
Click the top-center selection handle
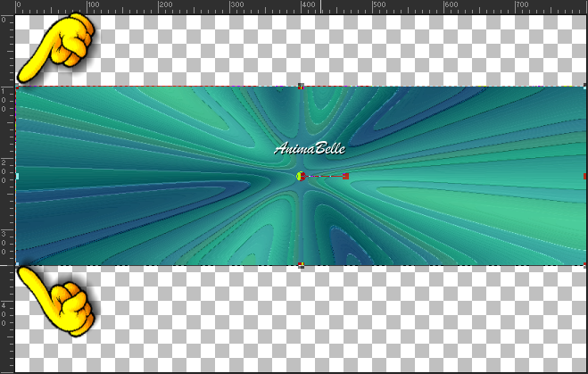pos(301,87)
